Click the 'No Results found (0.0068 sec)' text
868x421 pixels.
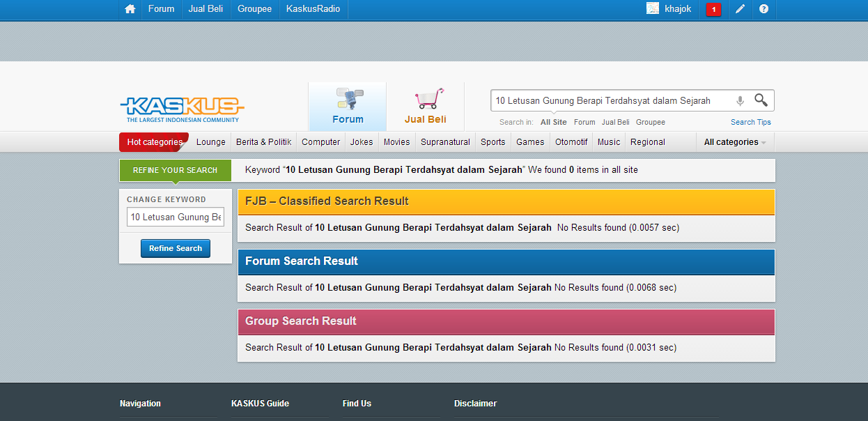[x=615, y=288]
